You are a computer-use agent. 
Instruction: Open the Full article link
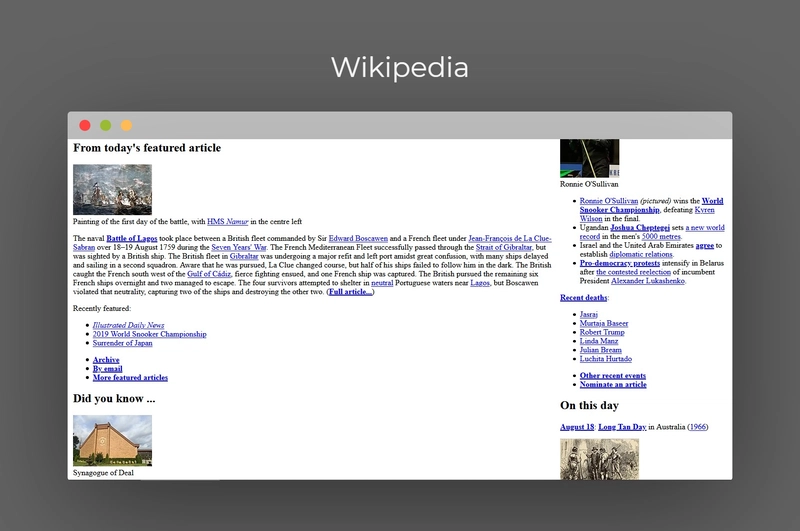click(351, 292)
